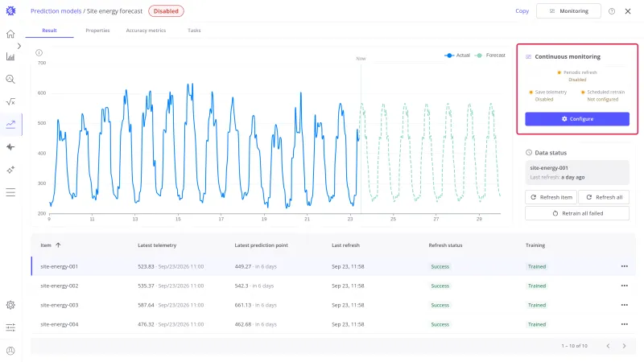Open the bar chart dashboards icon
This screenshot has width=644, height=362.
[x=10, y=56]
